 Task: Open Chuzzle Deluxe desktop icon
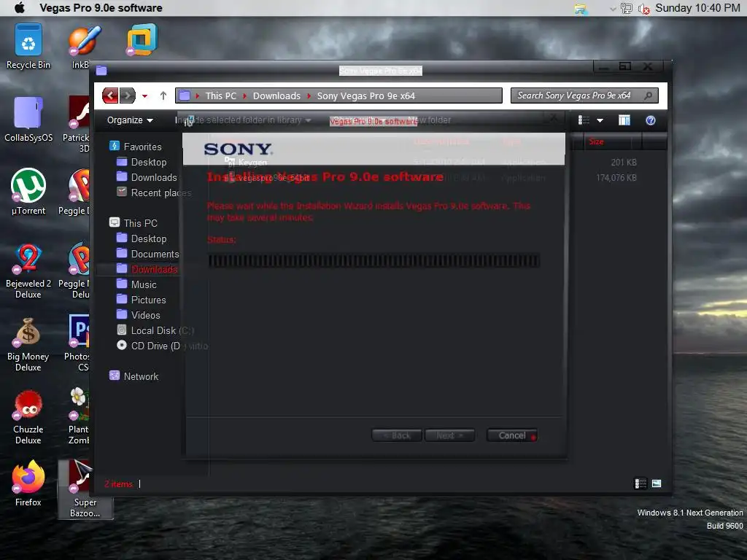[28, 416]
